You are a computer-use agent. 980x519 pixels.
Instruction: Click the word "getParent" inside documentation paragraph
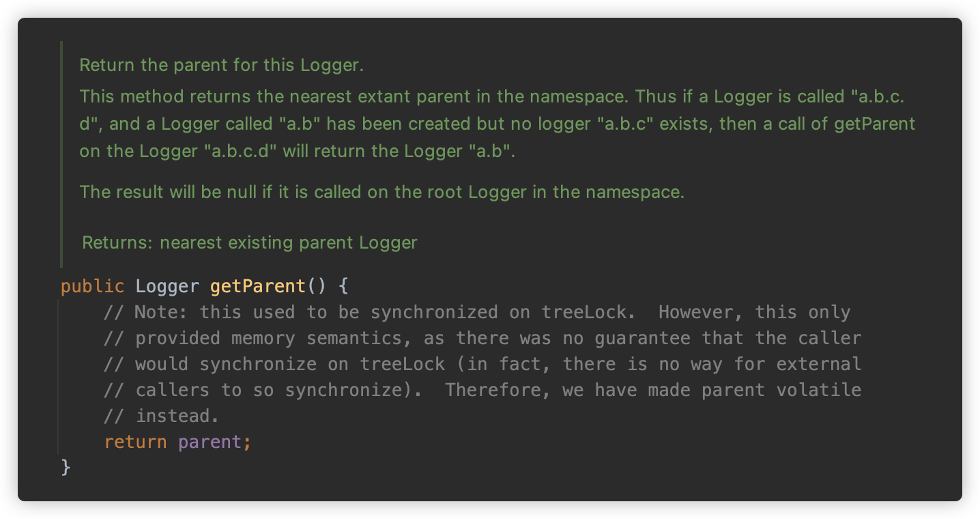[876, 124]
